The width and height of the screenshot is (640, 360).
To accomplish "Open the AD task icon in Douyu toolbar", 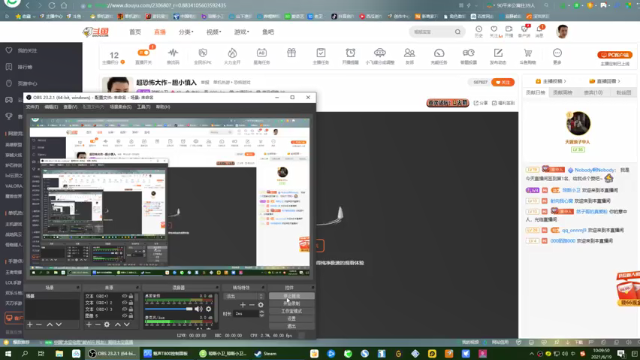I will pyautogui.click(x=262, y=53).
